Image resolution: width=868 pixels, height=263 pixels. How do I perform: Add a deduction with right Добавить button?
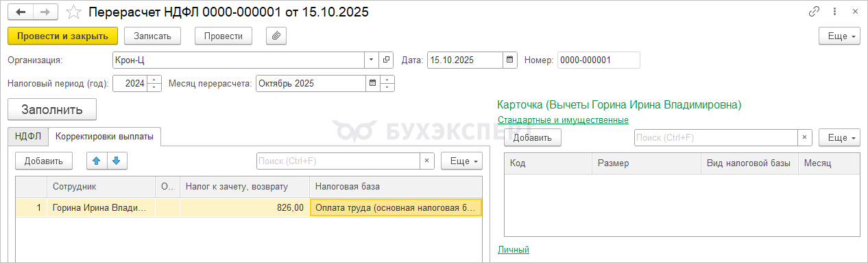tap(533, 137)
